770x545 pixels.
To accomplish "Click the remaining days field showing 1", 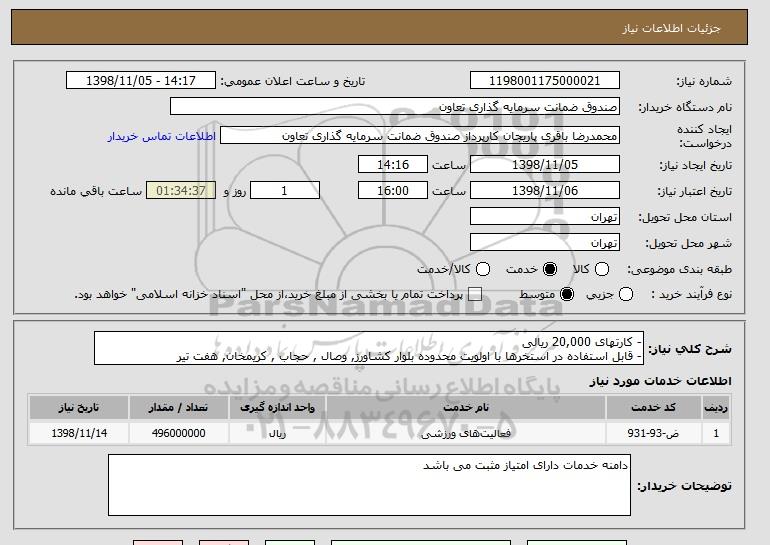I will (x=285, y=191).
